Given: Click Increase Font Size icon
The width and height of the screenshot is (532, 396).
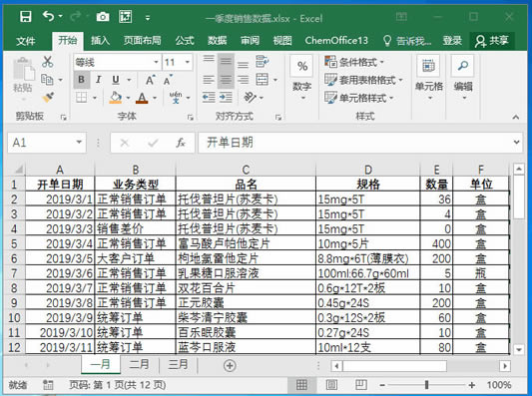Looking at the screenshot, I should pos(150,80).
